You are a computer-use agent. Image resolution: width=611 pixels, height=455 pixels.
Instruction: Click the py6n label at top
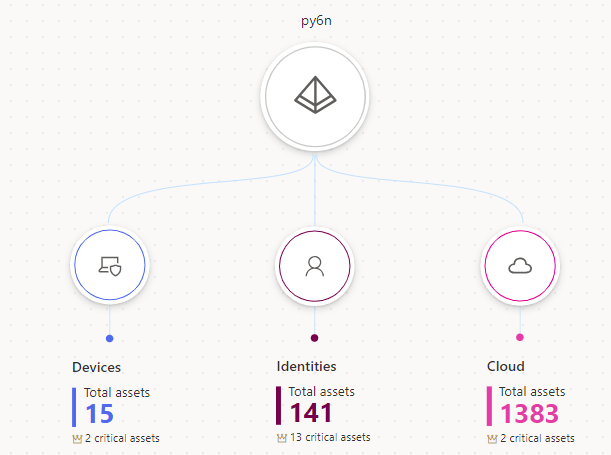pos(315,22)
